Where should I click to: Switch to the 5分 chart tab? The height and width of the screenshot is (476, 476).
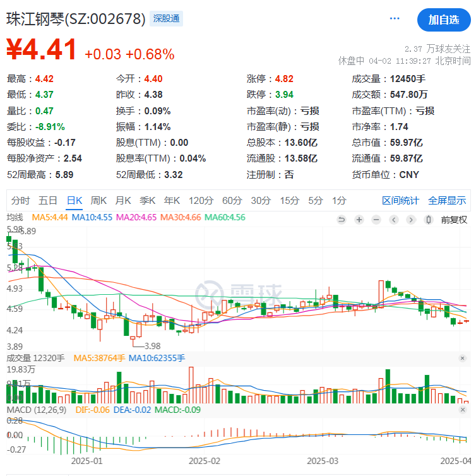[x=316, y=201]
